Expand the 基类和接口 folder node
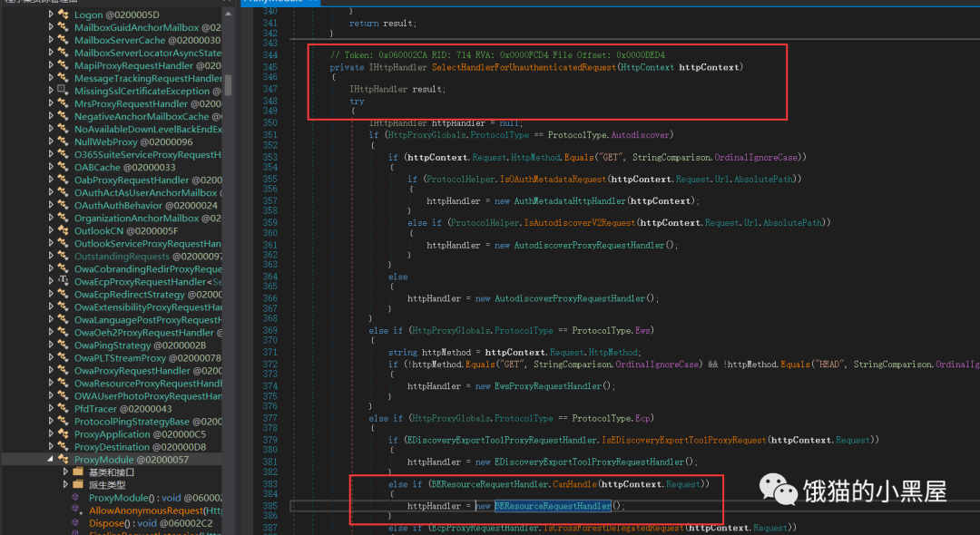 tap(65, 472)
